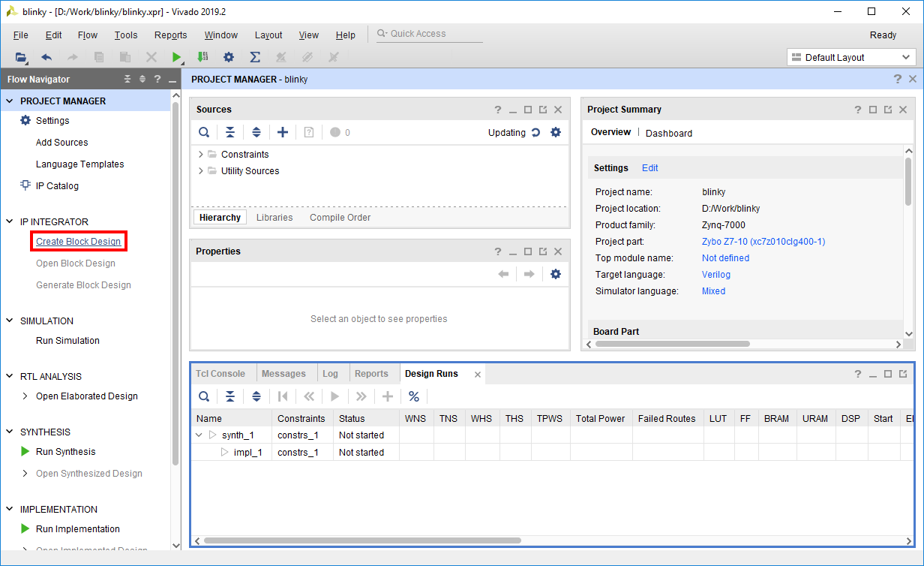Switch to the Messages tab
Screen dimensions: 924x566
tap(283, 374)
